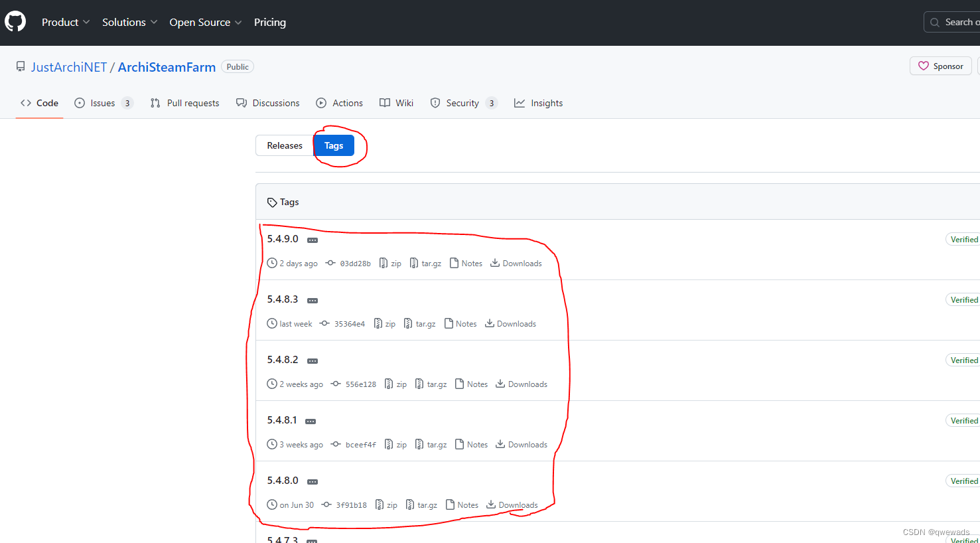Screen dimensions: 980x543
Task: Open commit 35364e4
Action: [342, 324]
